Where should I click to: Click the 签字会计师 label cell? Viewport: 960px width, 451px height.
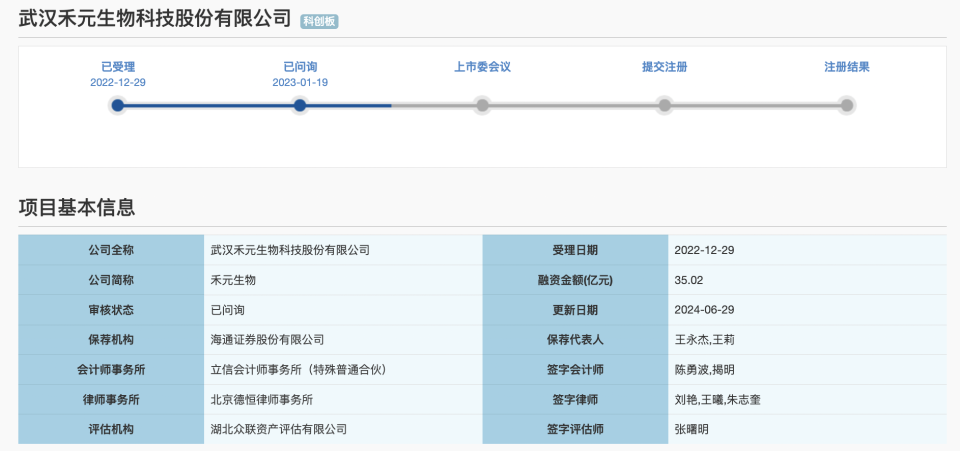576,370
